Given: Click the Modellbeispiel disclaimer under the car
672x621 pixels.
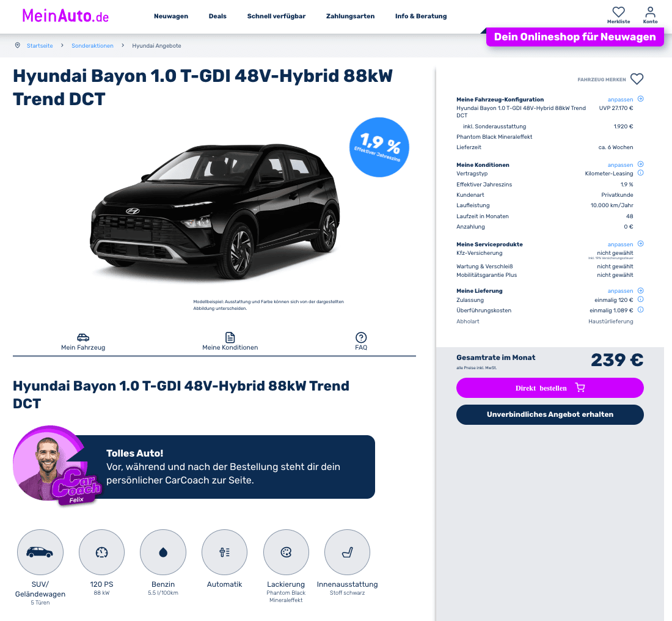Looking at the screenshot, I should coord(268,305).
